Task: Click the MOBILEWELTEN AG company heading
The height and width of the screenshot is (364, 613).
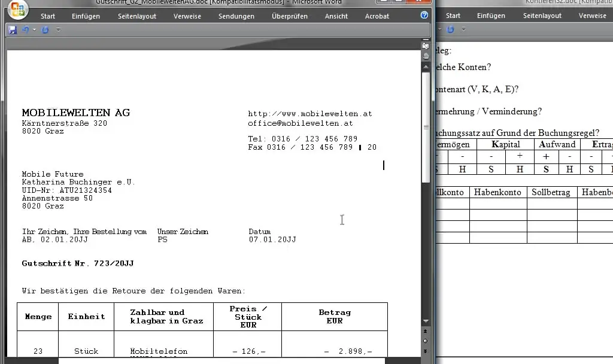Action: [76, 113]
